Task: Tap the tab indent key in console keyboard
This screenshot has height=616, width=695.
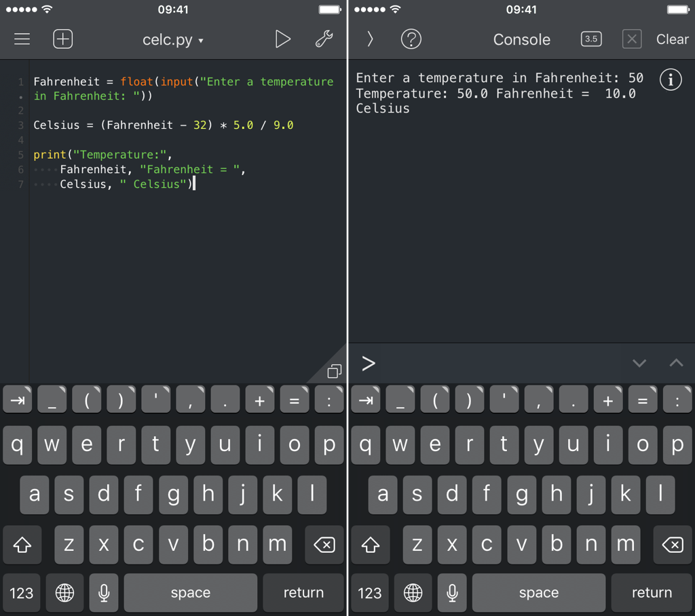Action: (x=366, y=400)
